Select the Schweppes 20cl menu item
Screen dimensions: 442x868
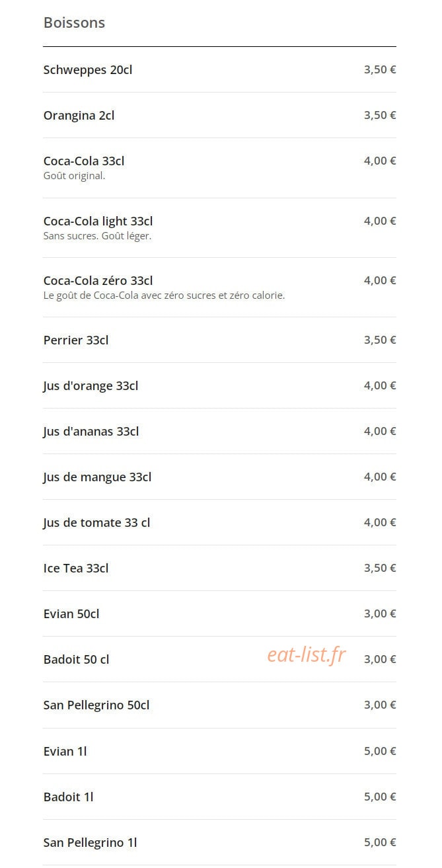(219, 69)
